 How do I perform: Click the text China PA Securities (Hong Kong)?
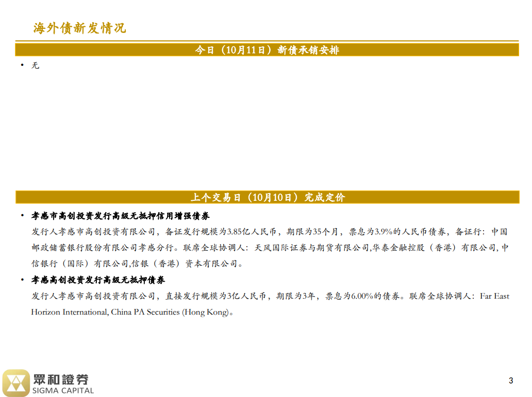[x=170, y=312]
